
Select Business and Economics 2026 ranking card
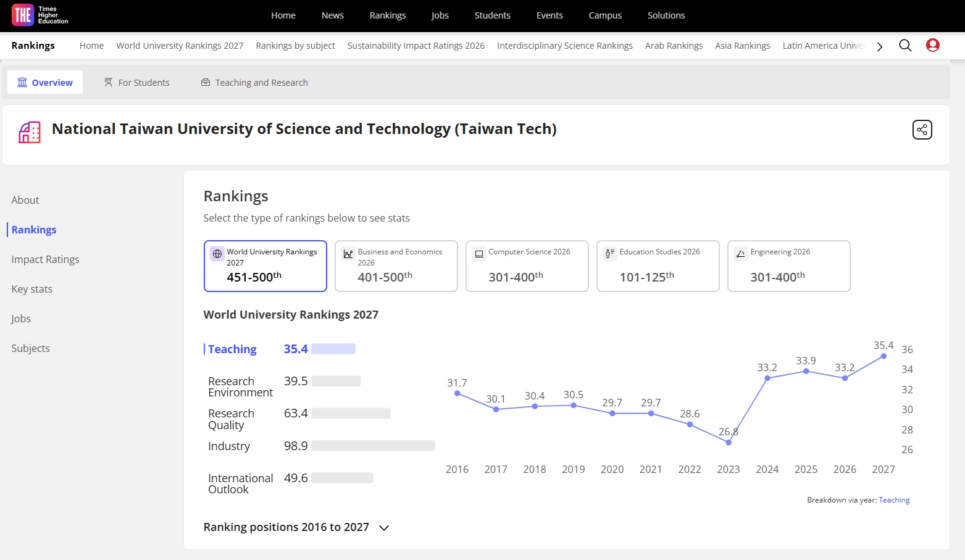pos(396,266)
